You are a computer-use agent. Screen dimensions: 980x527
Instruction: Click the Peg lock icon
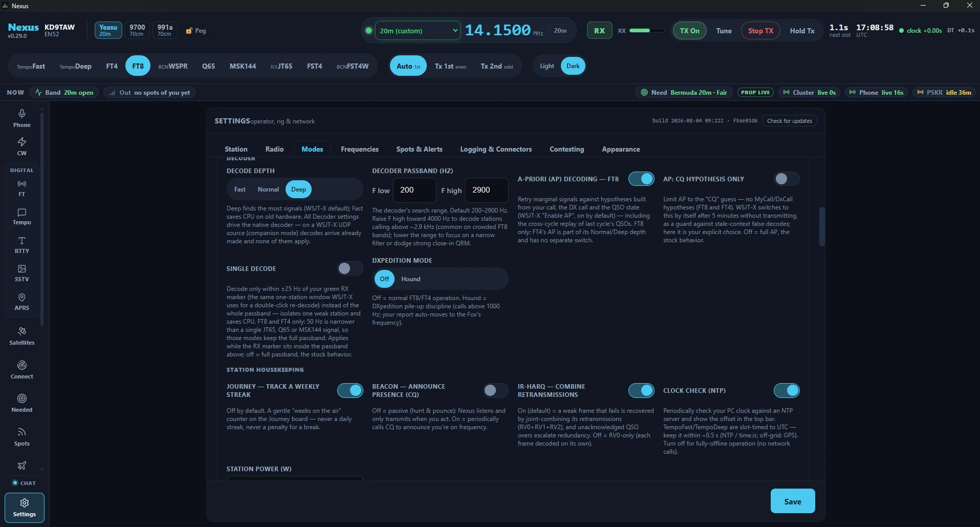[195, 31]
